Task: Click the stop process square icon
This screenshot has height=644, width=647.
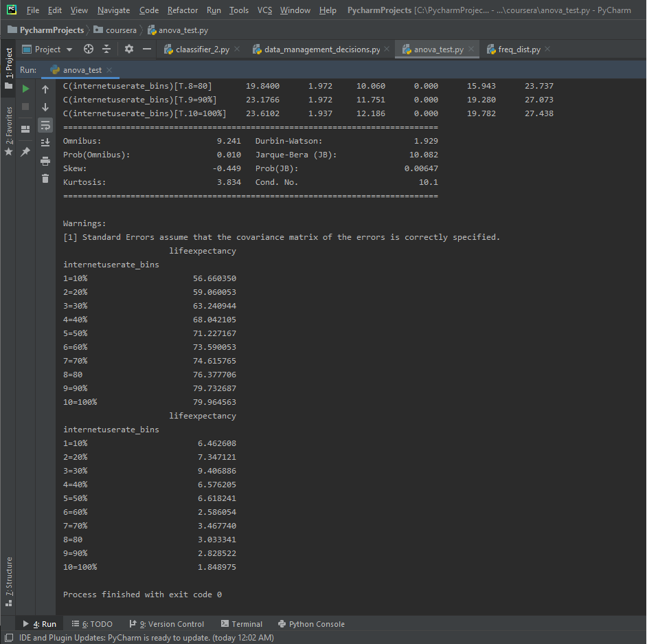Action: click(25, 107)
